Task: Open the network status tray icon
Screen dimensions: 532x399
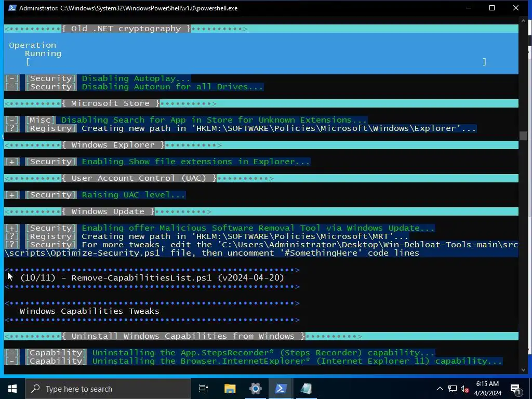Action: point(453,389)
